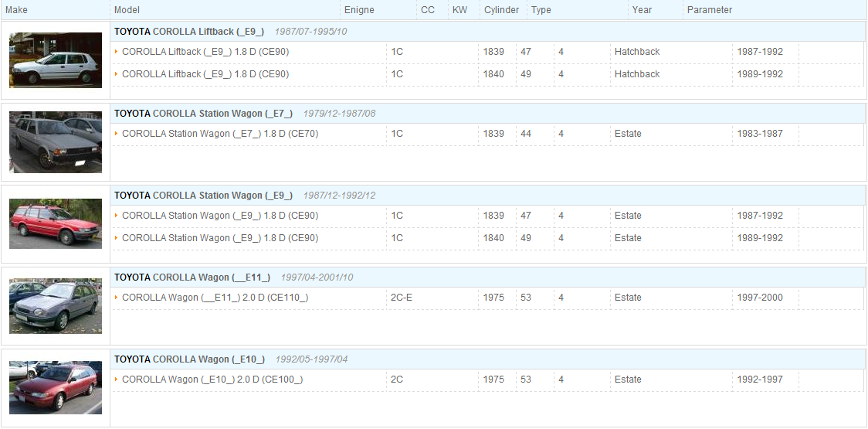Click the Make column header
The image size is (868, 429).
click(16, 10)
